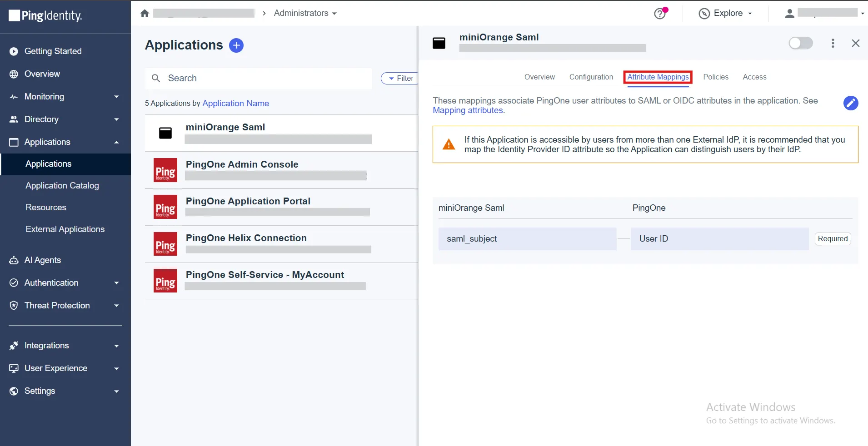
Task: Open External Applications in sidebar
Action: coord(65,229)
